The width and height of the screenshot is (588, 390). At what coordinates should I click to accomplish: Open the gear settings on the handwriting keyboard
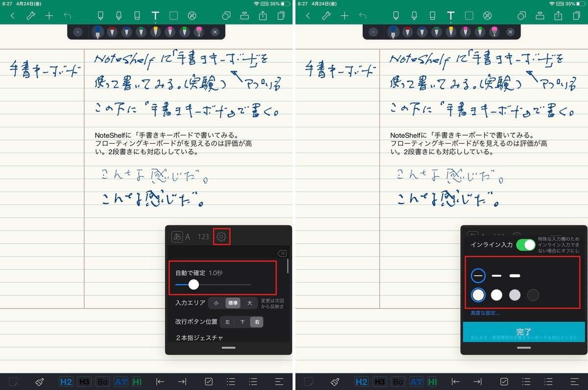pyautogui.click(x=221, y=236)
